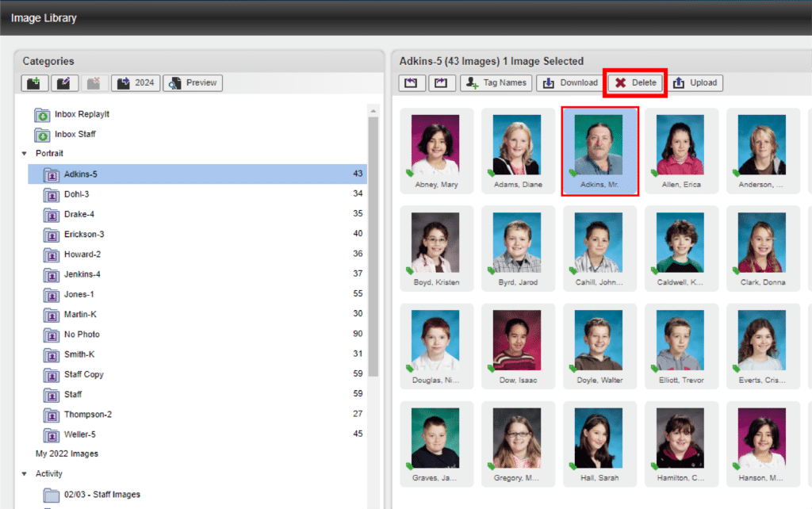The image size is (812, 509).
Task: Click the green tag icon on Allen, Erica
Action: tap(654, 173)
